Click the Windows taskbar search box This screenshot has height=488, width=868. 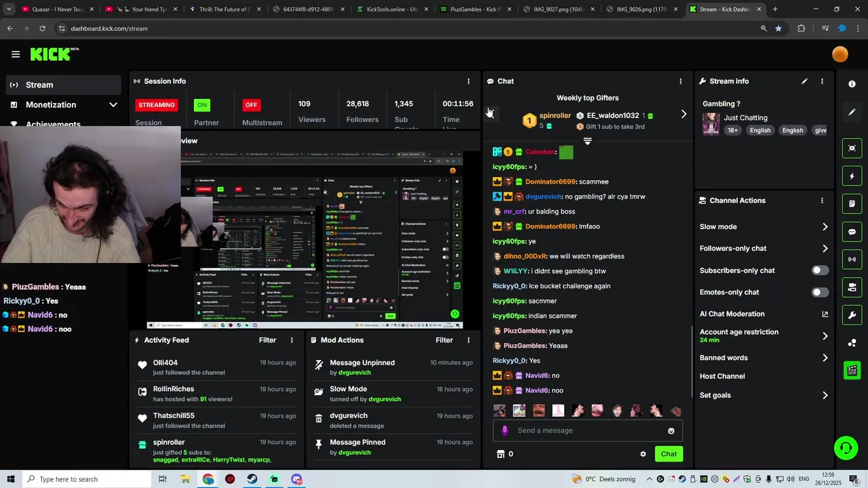88,479
